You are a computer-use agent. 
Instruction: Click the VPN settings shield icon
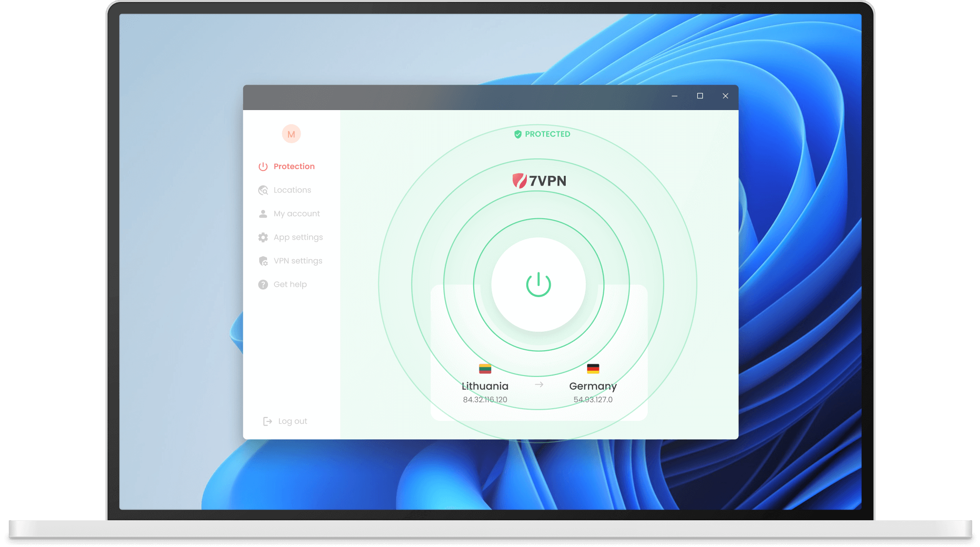[x=263, y=261]
